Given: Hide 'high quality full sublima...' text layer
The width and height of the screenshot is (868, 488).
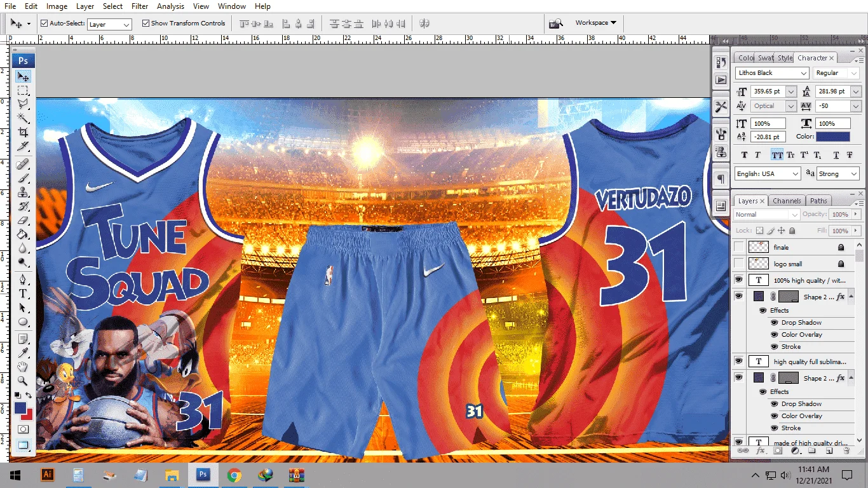Looking at the screenshot, I should (738, 361).
